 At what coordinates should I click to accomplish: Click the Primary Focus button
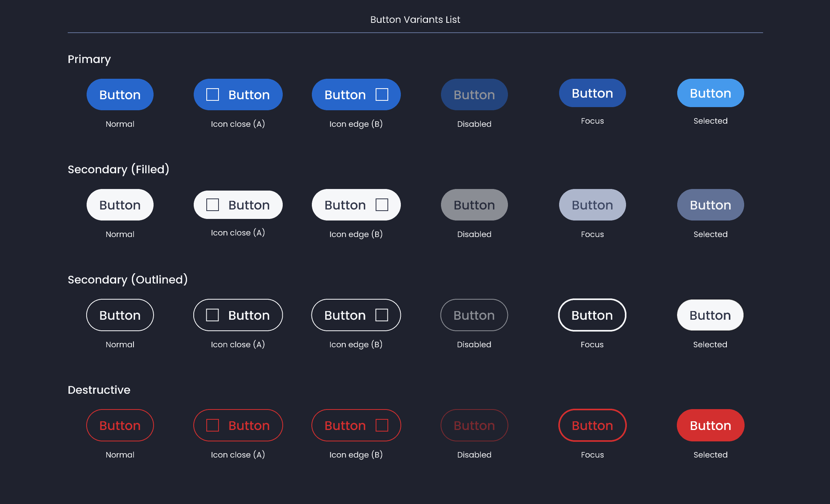tap(592, 93)
